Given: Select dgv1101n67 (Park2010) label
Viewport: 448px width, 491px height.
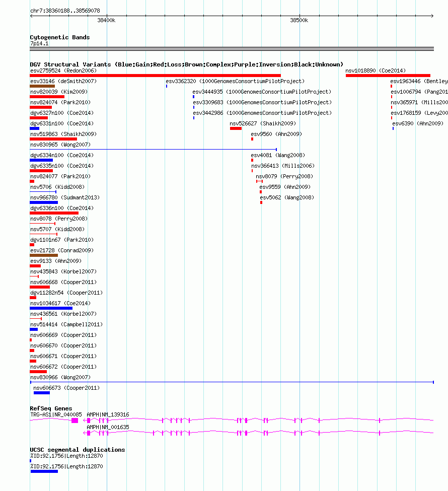Looking at the screenshot, I should [x=62, y=240].
